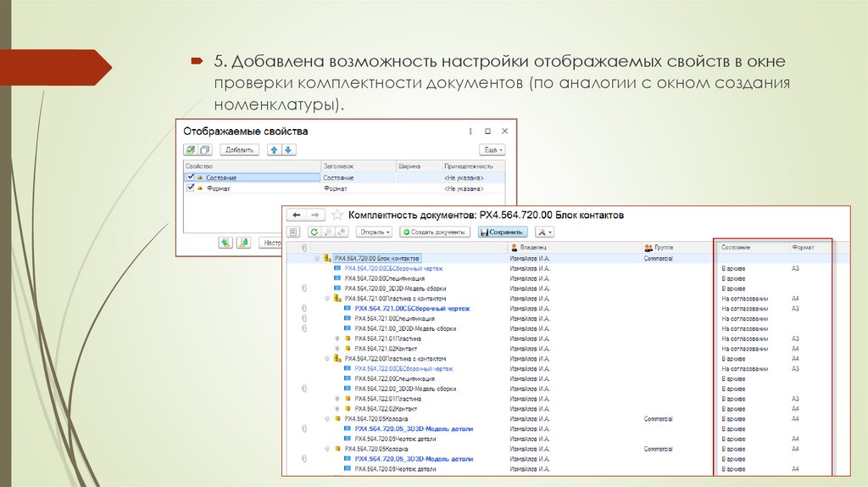The width and height of the screenshot is (868, 487).
Task: Move the property down with the down arrow
Action: [288, 149]
